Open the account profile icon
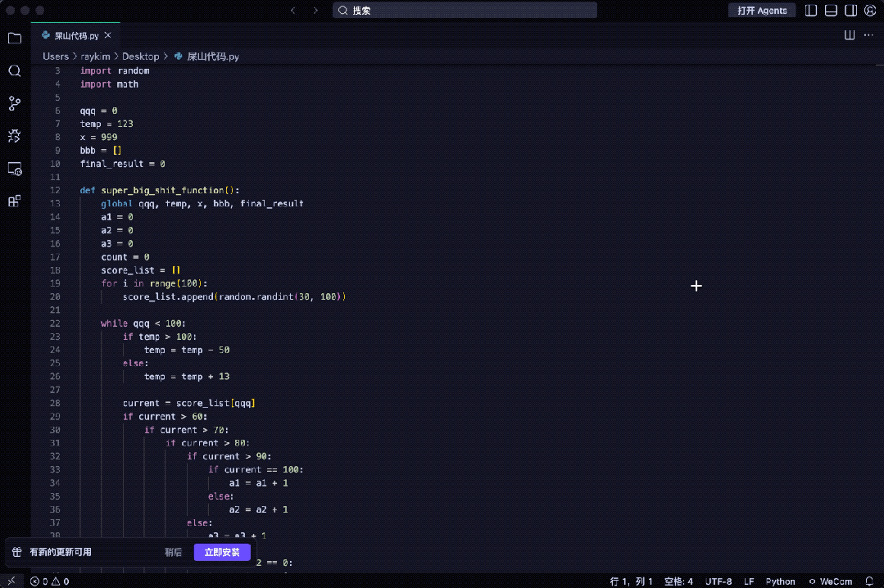 [871, 11]
